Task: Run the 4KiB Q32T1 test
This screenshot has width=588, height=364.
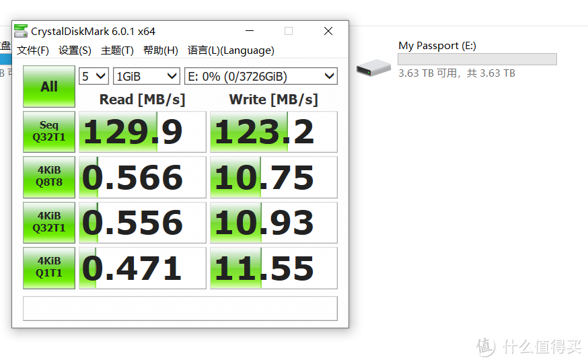Action: (x=49, y=223)
